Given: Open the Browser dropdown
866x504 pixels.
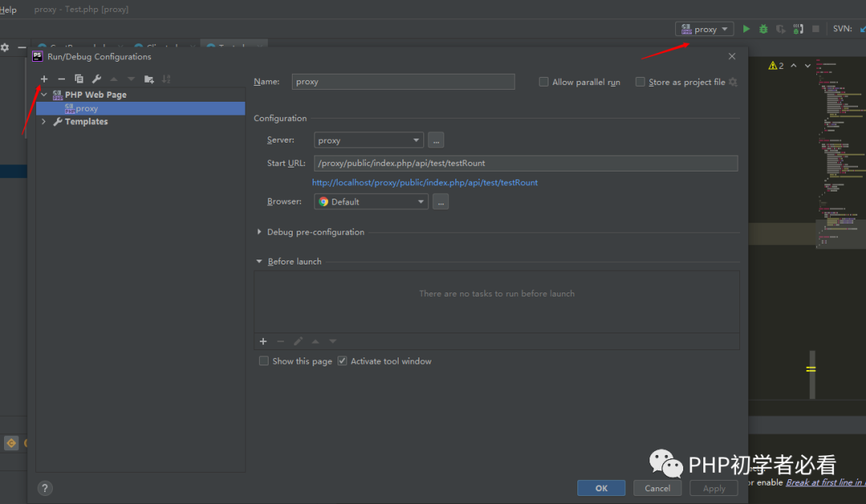Looking at the screenshot, I should tap(371, 201).
